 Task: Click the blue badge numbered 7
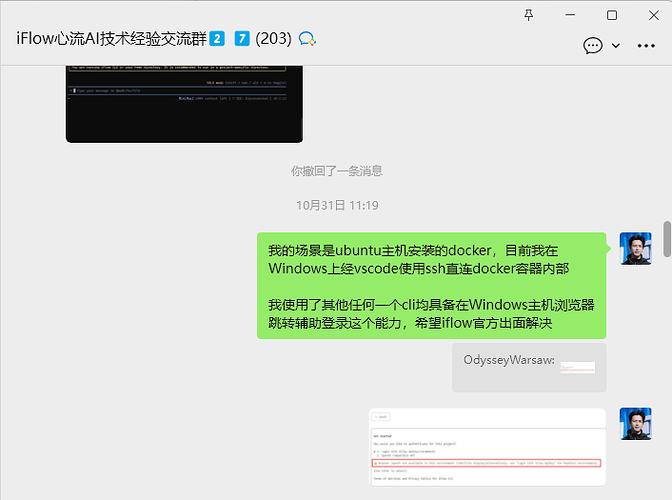tap(241, 38)
